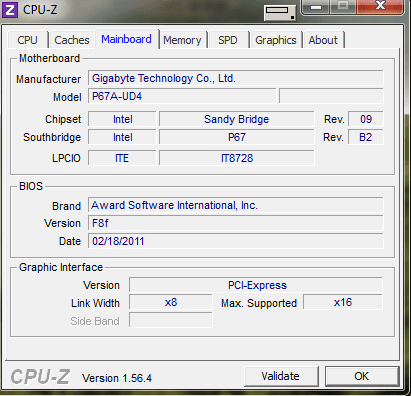Open the SPD tab
Image resolution: width=411 pixels, height=396 pixels.
pos(228,40)
